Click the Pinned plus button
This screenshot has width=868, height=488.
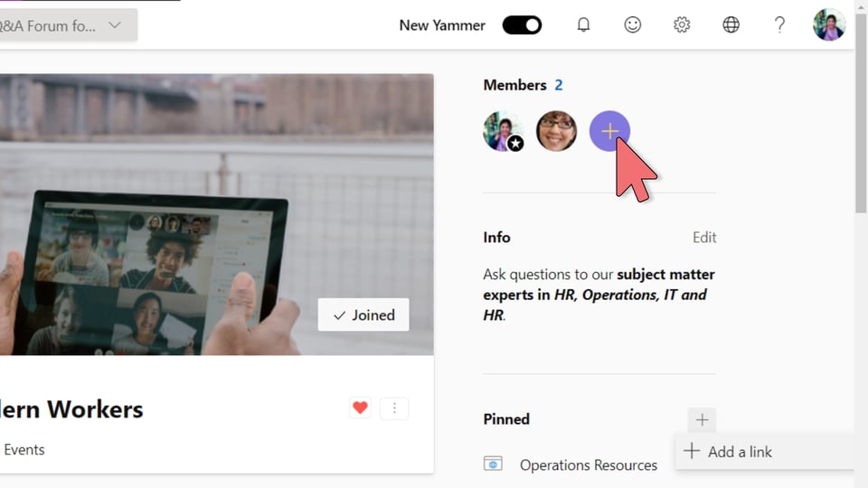[702, 420]
